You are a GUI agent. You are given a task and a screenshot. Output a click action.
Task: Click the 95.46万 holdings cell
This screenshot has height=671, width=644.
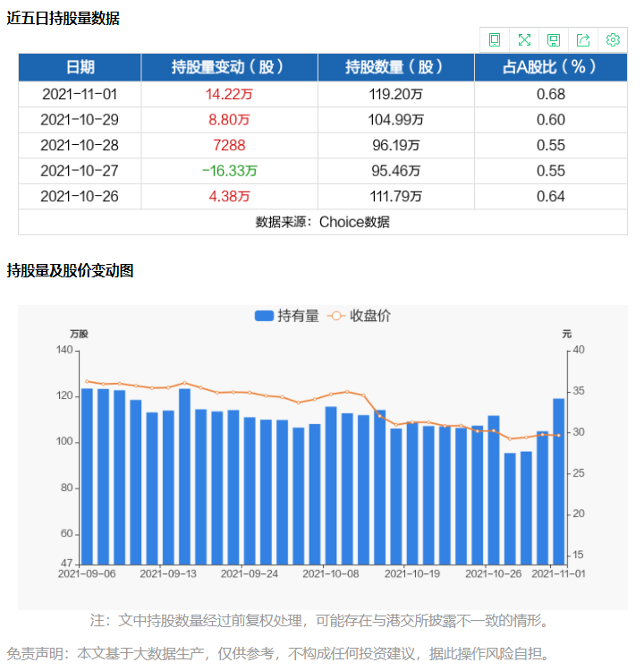pos(396,171)
